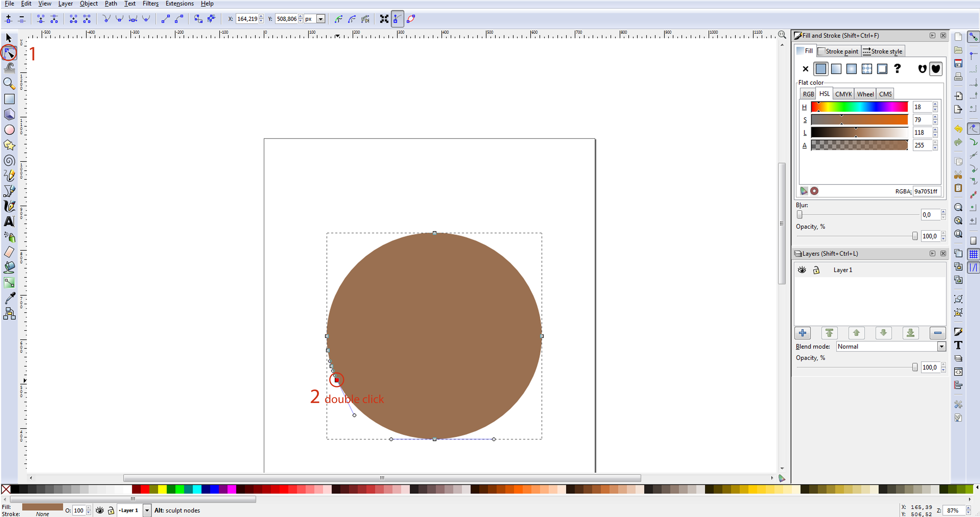Toggle show transformation handles for nodes

point(384,19)
